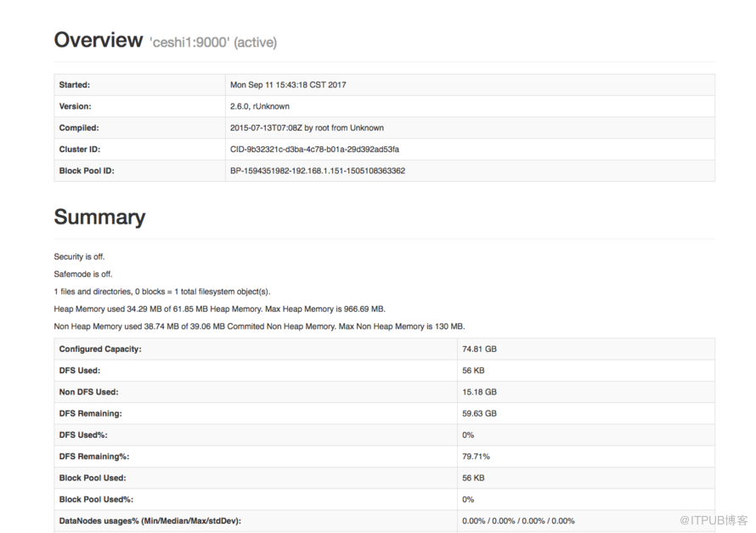Select the 79.71% value

click(x=476, y=456)
